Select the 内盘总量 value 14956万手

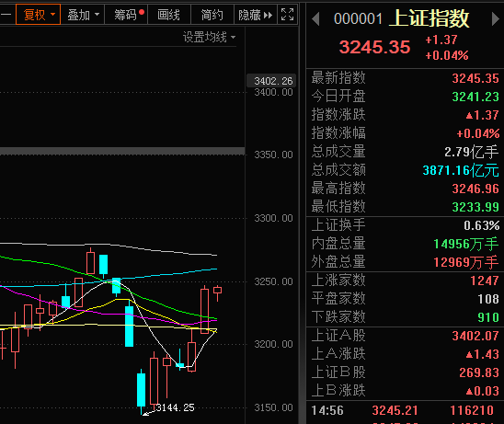[466, 244]
